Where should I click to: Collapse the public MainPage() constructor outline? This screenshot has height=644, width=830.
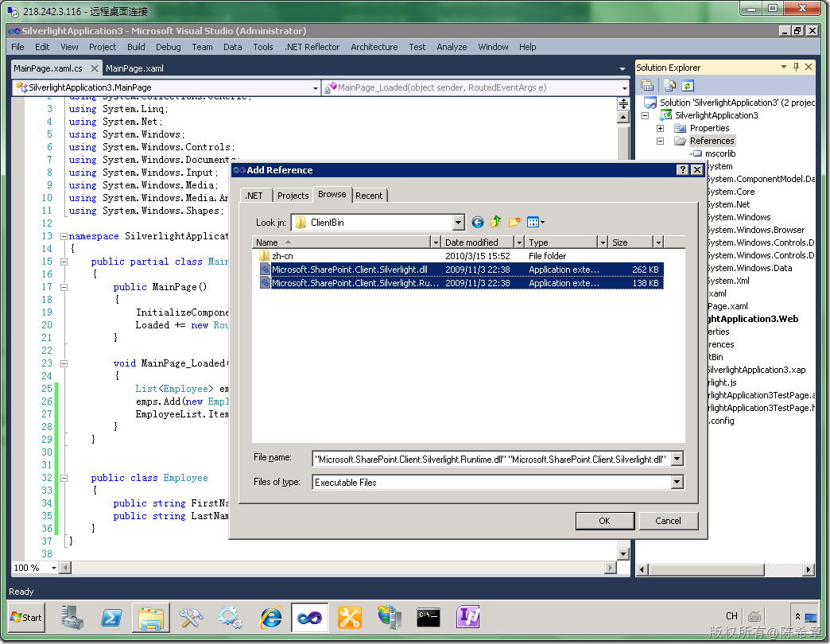(x=64, y=287)
